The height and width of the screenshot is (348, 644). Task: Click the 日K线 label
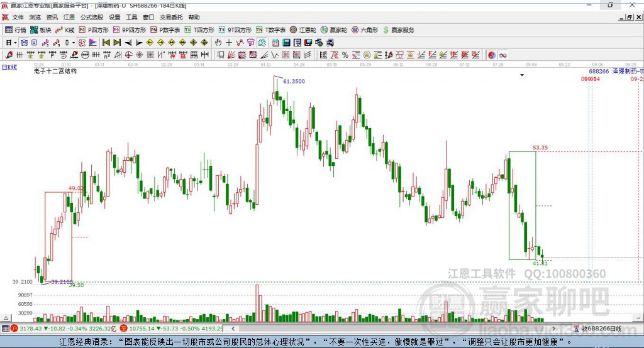point(9,67)
